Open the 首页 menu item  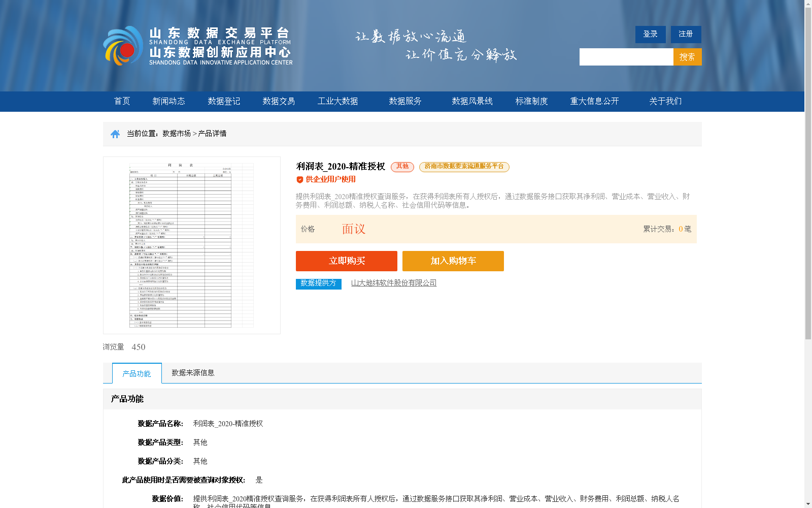[122, 102]
